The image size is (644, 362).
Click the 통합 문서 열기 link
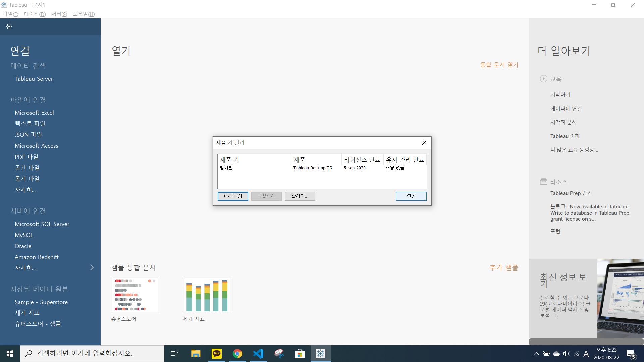coord(499,65)
